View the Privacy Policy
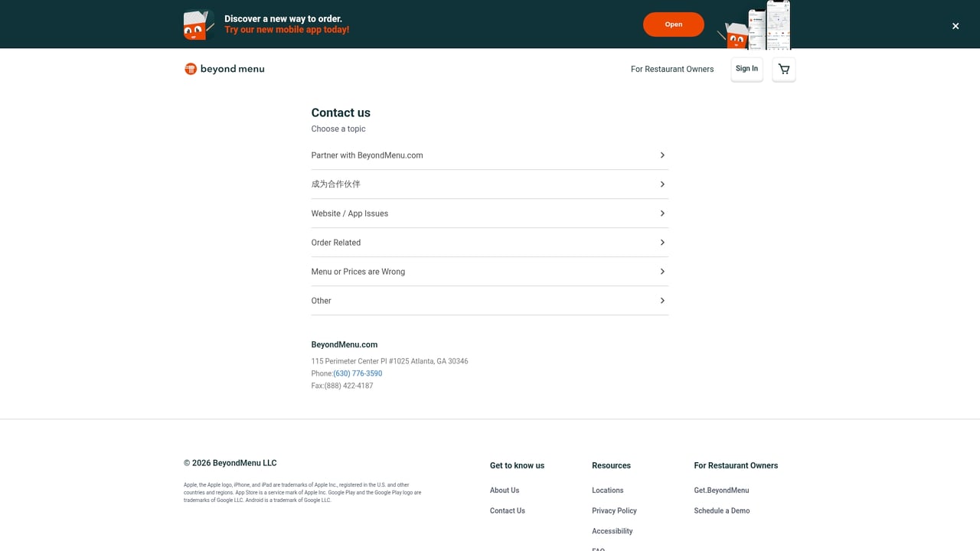 [x=613, y=510]
